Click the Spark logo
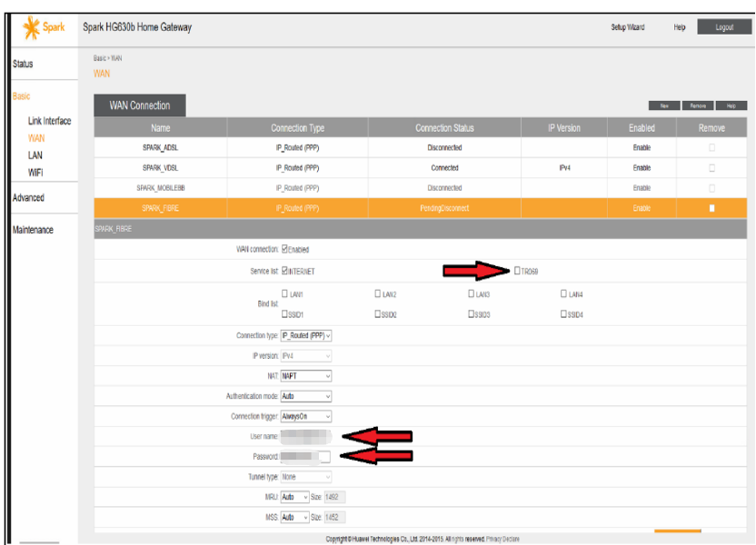The width and height of the screenshot is (756, 545). point(44,27)
